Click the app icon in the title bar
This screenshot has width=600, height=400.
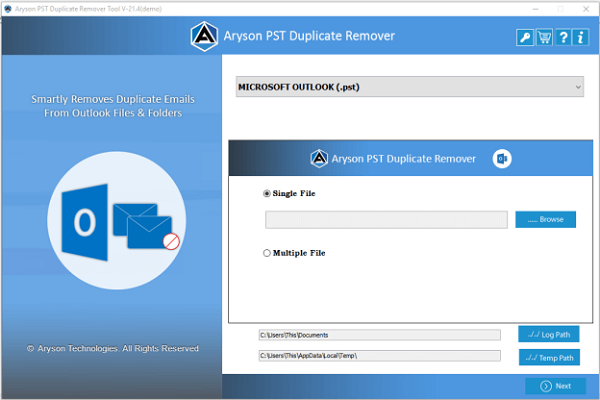click(8, 9)
